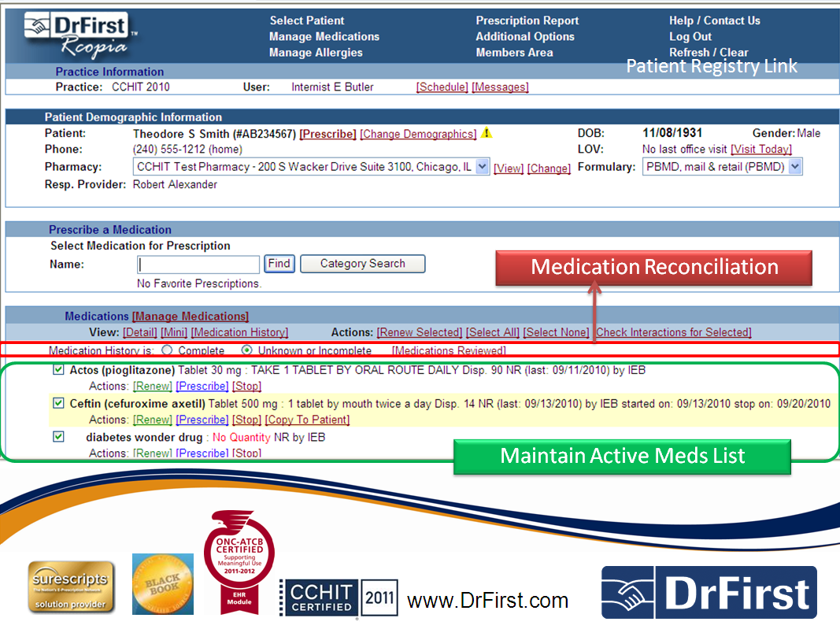The width and height of the screenshot is (840, 629).
Task: Click Renew for Ceftin
Action: pyautogui.click(x=153, y=420)
